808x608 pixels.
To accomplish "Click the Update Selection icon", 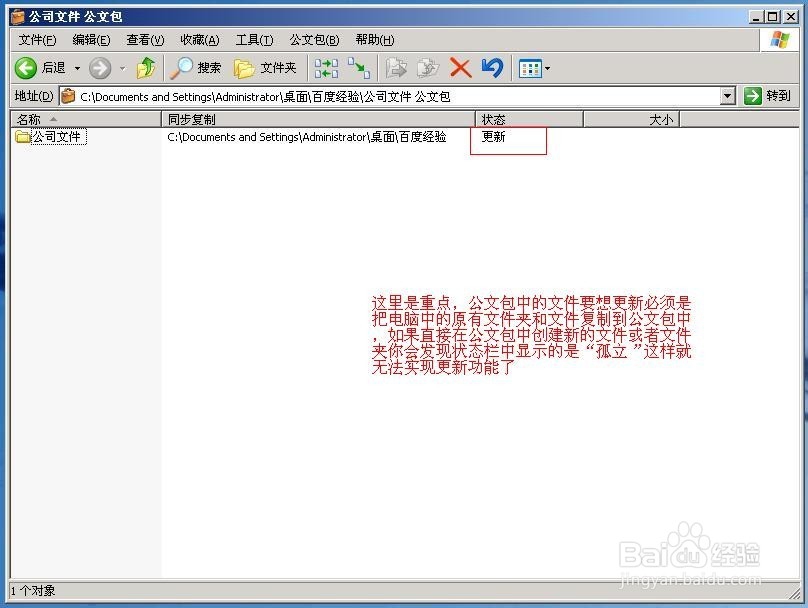I will pyautogui.click(x=359, y=68).
